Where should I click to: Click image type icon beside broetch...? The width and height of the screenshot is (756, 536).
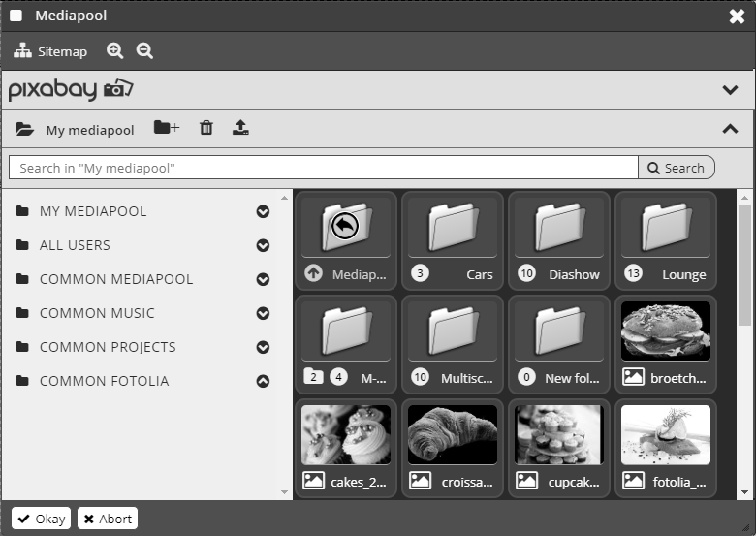click(633, 376)
